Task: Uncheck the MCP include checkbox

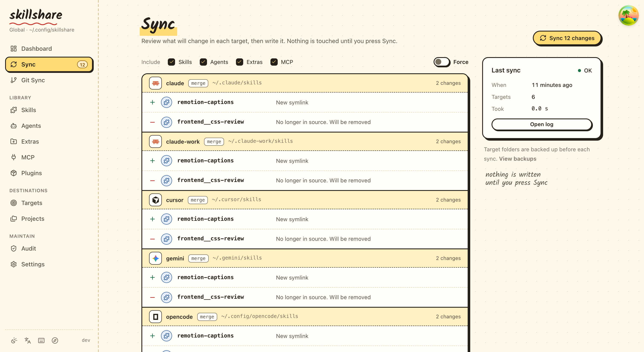Action: point(274,62)
